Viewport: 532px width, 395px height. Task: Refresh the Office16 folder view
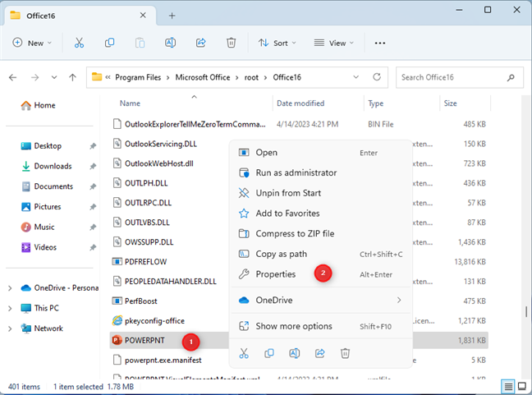(x=377, y=77)
